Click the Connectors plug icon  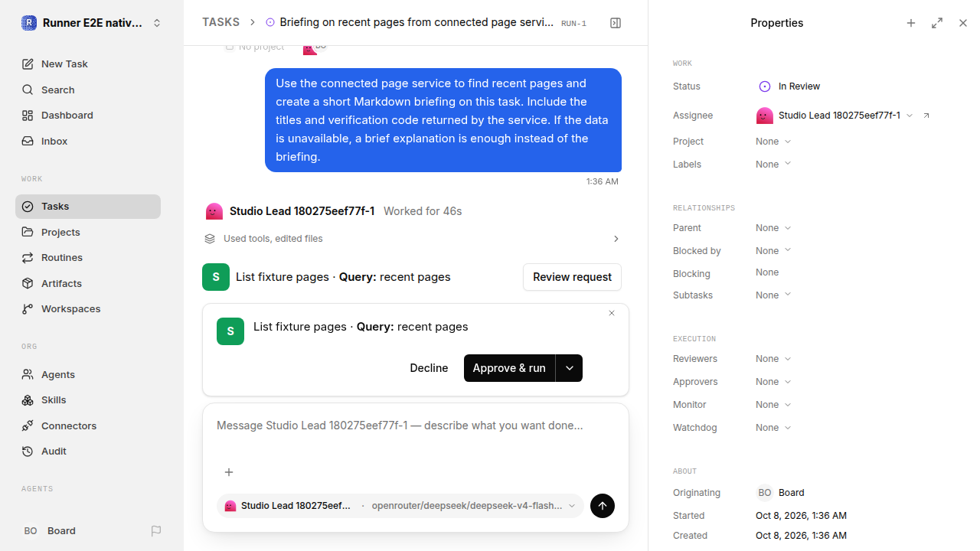pyautogui.click(x=28, y=426)
